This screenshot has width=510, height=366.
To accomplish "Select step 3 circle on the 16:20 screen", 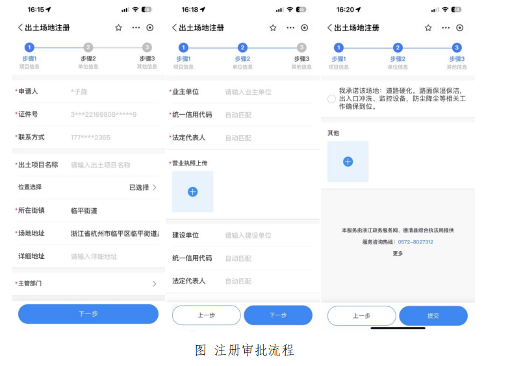I will [x=457, y=48].
